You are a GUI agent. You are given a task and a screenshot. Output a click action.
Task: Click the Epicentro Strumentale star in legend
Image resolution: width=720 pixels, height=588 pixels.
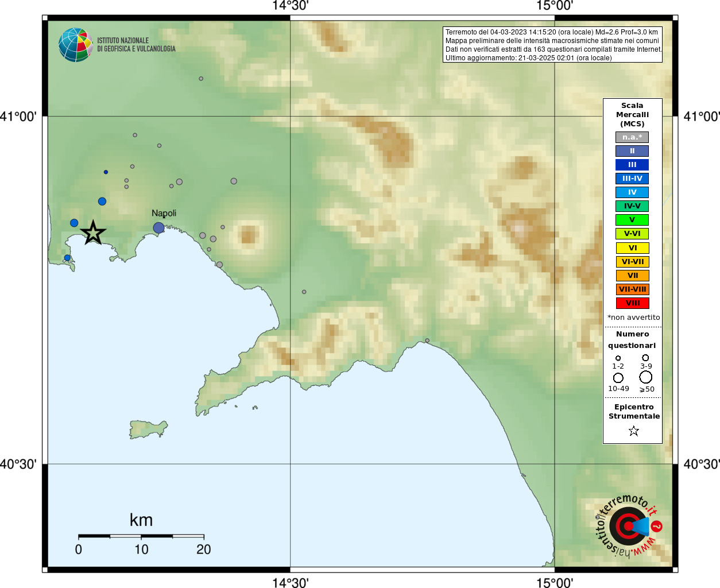[x=633, y=431]
